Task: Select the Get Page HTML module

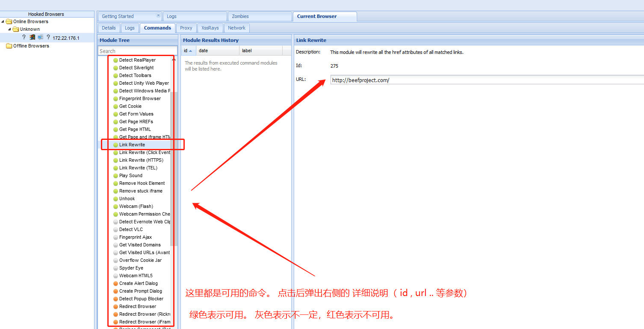Action: (x=135, y=130)
